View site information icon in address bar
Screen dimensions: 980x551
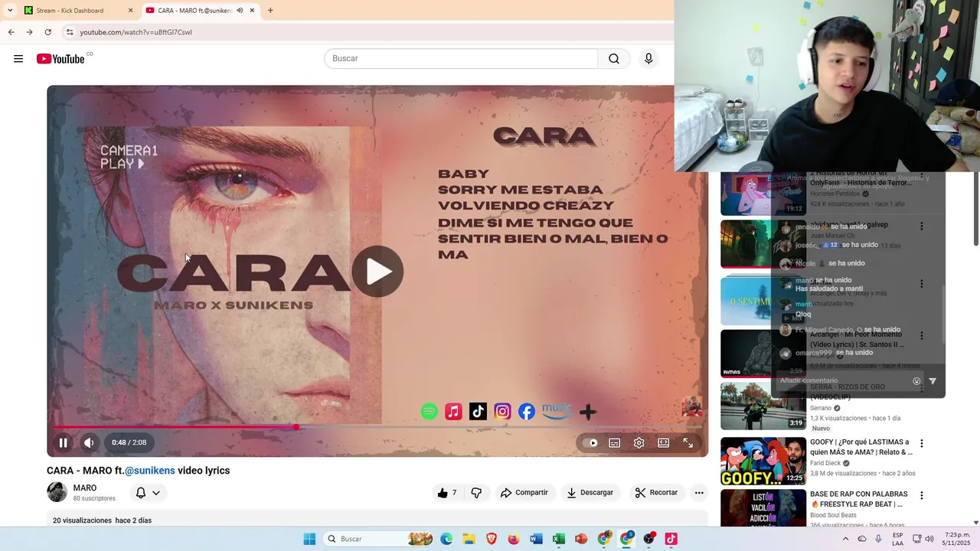[x=70, y=32]
